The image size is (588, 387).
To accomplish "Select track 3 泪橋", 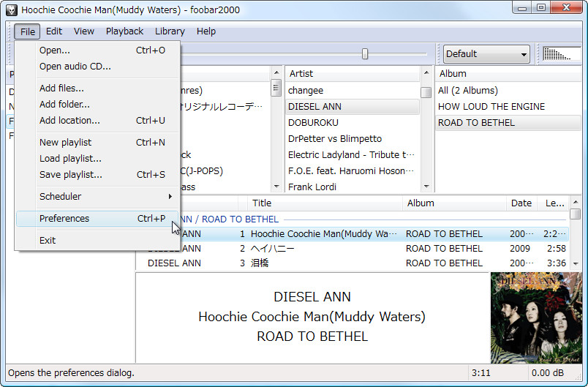I will pyautogui.click(x=353, y=263).
